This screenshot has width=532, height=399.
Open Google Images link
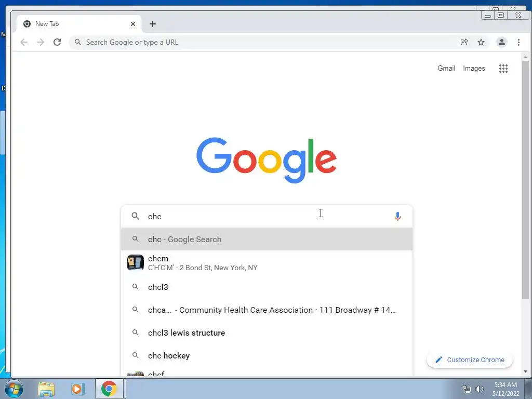[474, 68]
